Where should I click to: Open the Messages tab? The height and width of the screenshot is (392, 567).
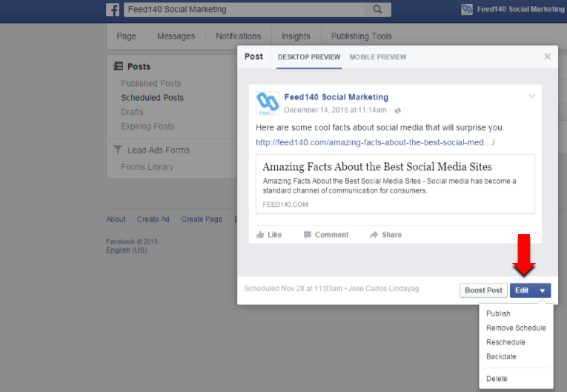tap(176, 36)
